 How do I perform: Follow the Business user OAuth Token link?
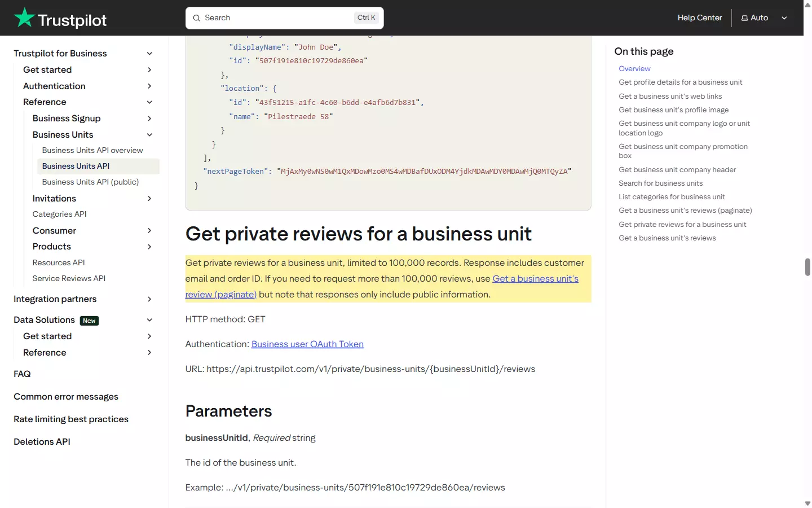(307, 344)
